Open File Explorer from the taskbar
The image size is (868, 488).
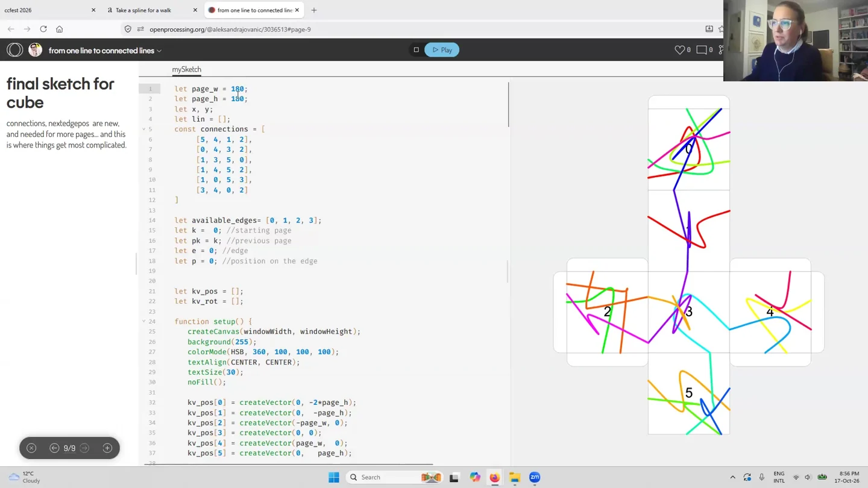(514, 477)
